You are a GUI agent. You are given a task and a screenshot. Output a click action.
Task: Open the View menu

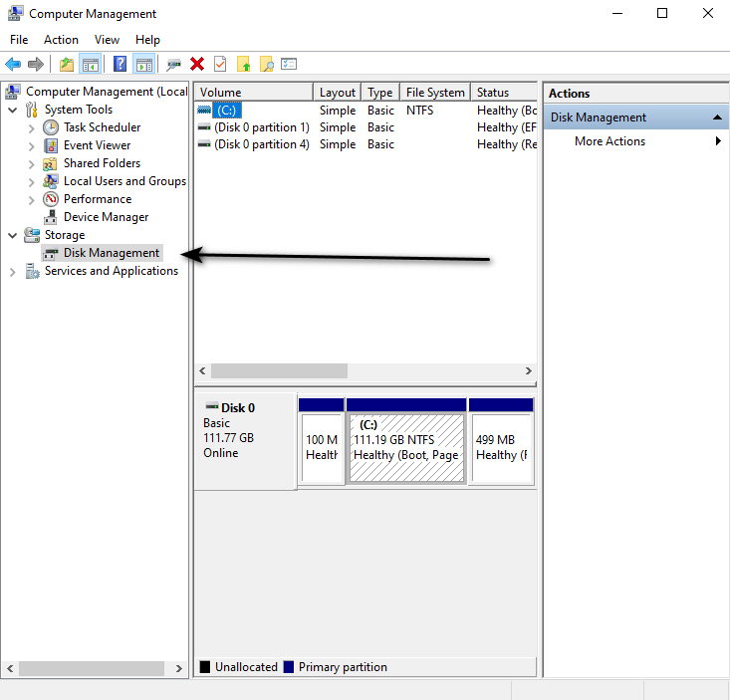(x=107, y=40)
